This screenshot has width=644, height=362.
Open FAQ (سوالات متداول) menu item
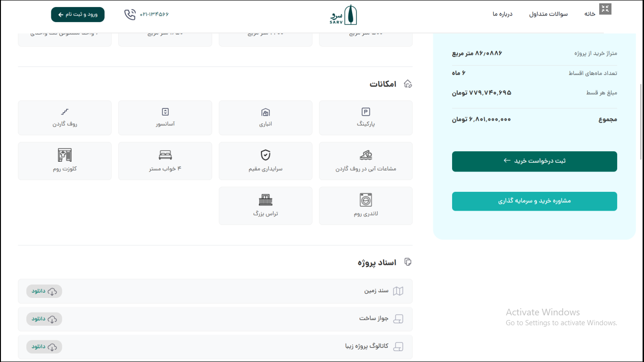(548, 14)
